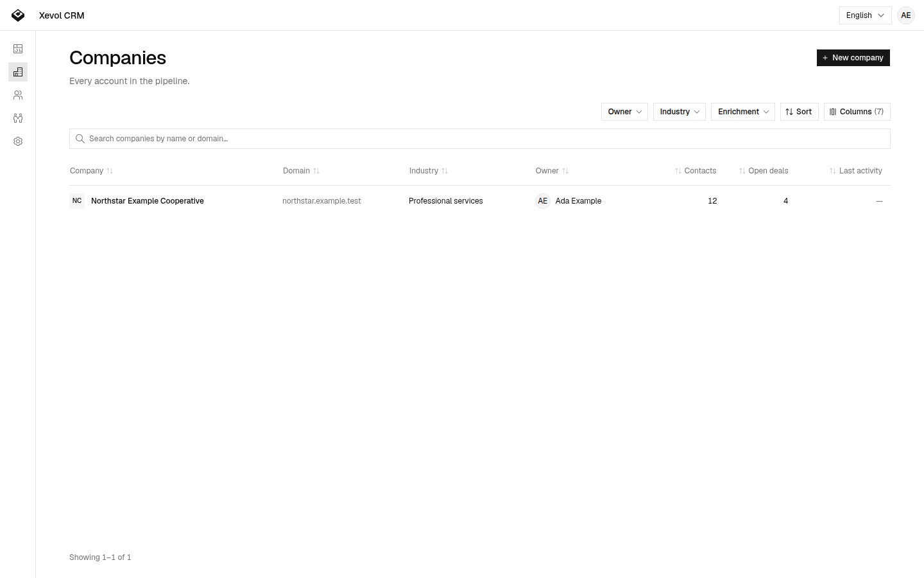Create a New company
924x578 pixels.
coord(853,58)
